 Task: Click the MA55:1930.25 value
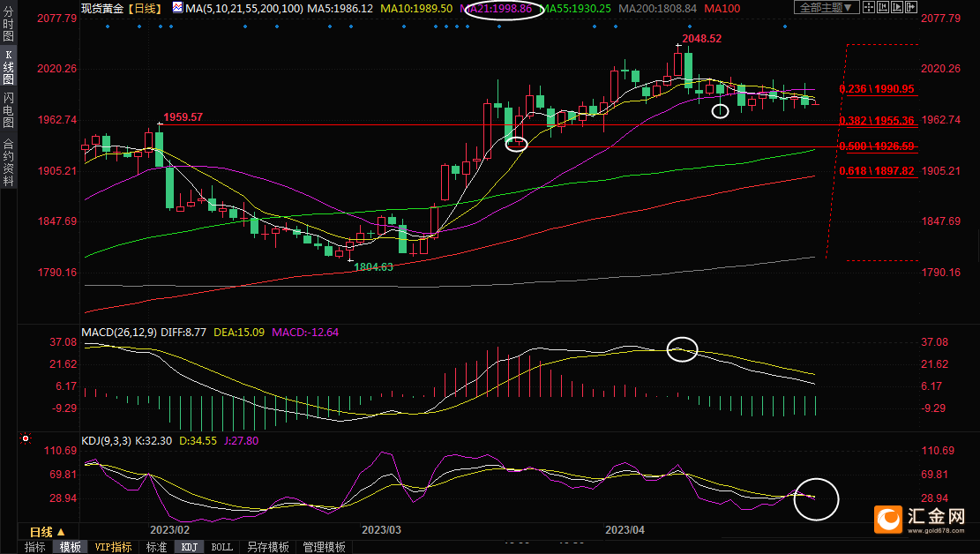[576, 8]
